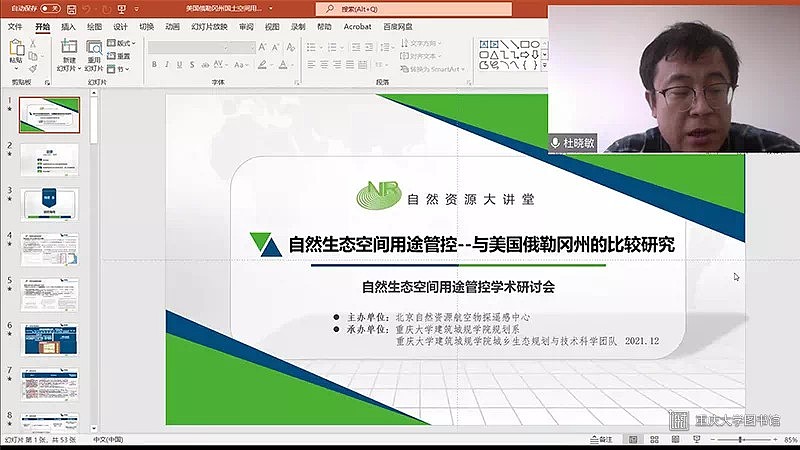Toggle the 自动保存 AutoSave switch

tap(51, 9)
